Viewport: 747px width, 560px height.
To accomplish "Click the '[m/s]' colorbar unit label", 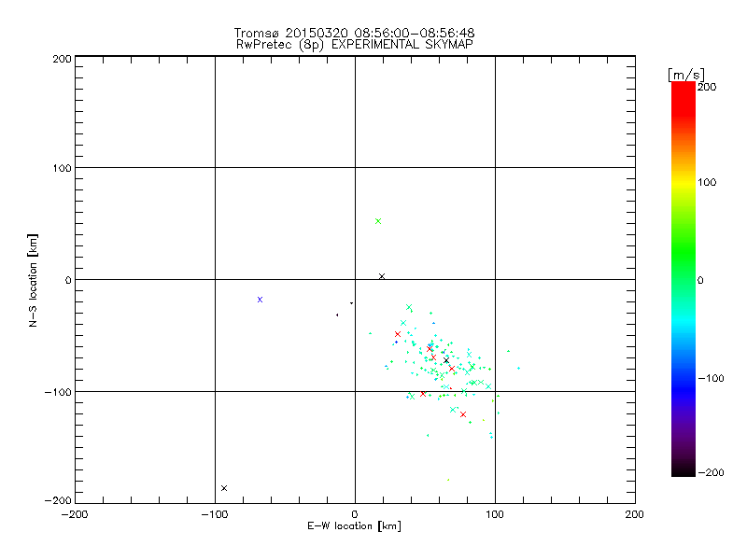I will (685, 76).
